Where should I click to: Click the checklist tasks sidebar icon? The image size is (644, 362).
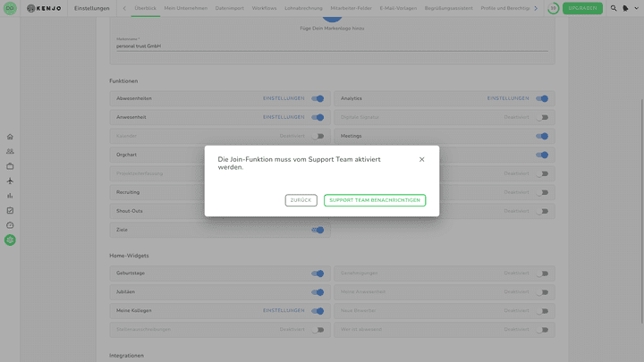point(10,210)
